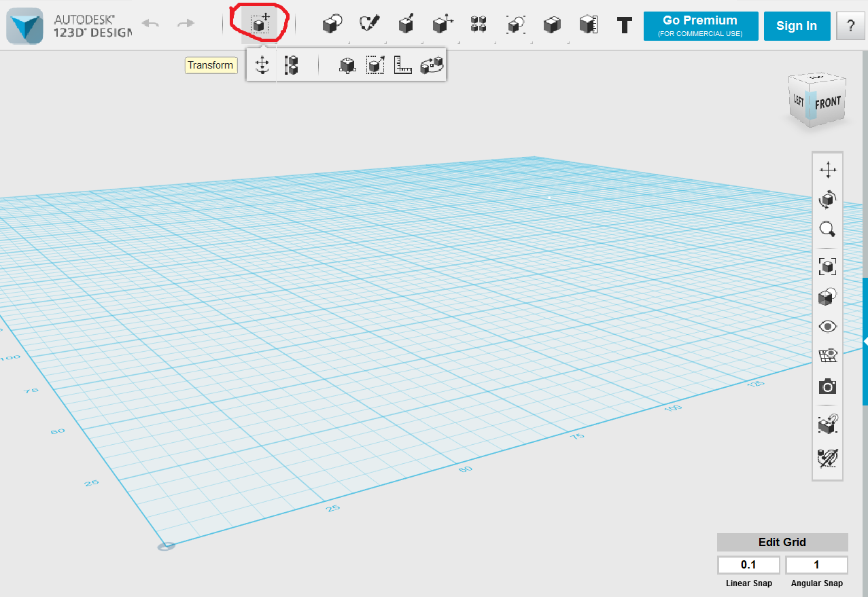This screenshot has width=868, height=597.
Task: Undo the last action
Action: 150,24
